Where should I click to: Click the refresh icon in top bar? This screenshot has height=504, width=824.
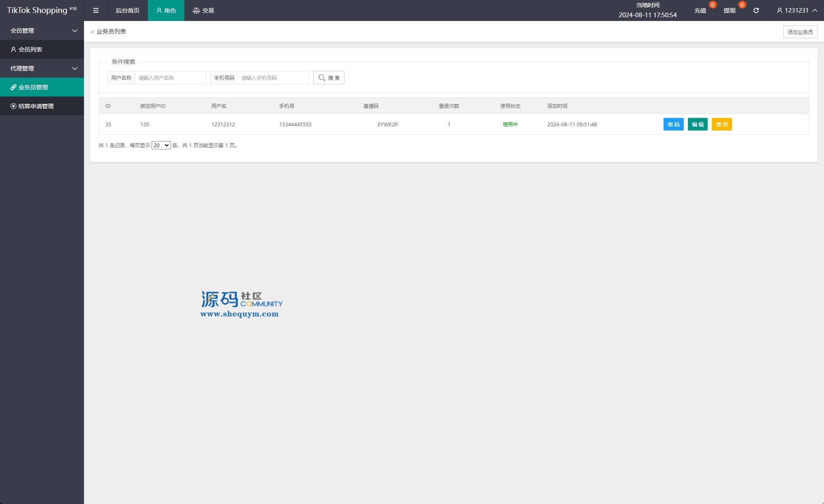coord(756,10)
